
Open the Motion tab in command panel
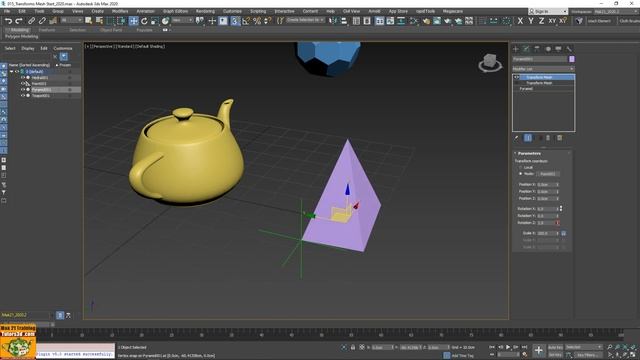tap(548, 49)
